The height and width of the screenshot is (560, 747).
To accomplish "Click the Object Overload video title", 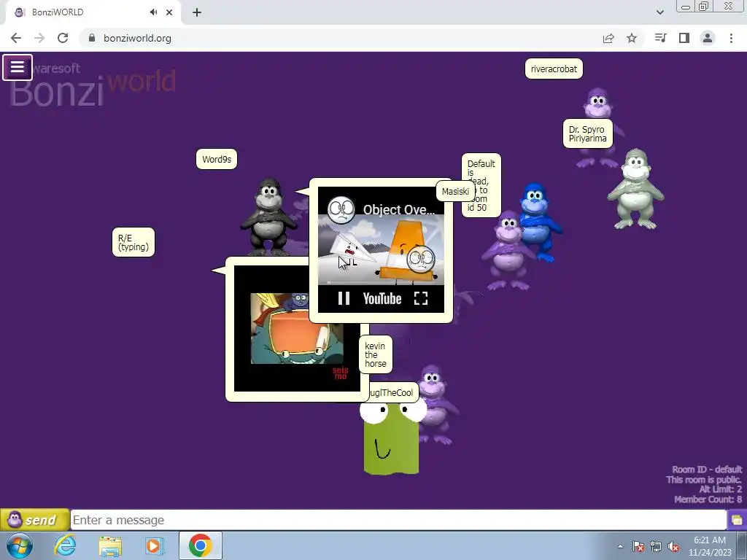I will click(399, 209).
